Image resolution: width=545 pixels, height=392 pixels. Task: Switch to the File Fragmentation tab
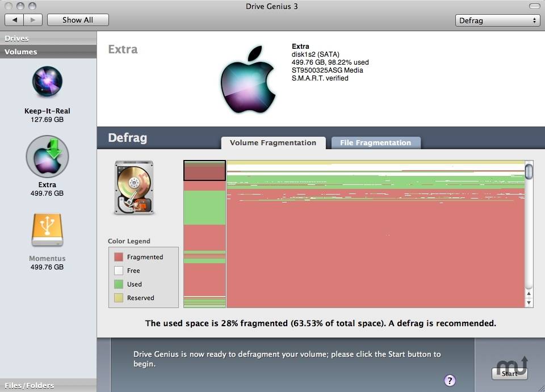[x=376, y=143]
